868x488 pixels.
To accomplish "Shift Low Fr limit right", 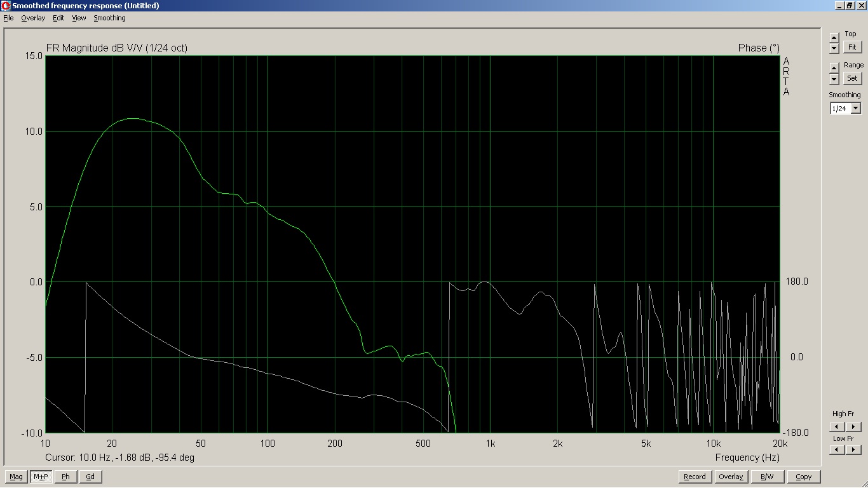I will pyautogui.click(x=853, y=450).
